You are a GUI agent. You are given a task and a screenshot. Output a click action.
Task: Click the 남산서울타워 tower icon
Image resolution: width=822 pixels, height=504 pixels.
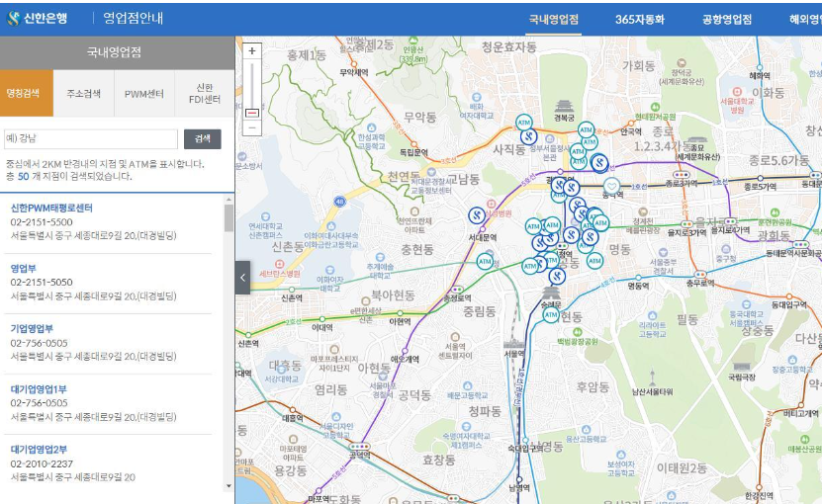tap(653, 378)
